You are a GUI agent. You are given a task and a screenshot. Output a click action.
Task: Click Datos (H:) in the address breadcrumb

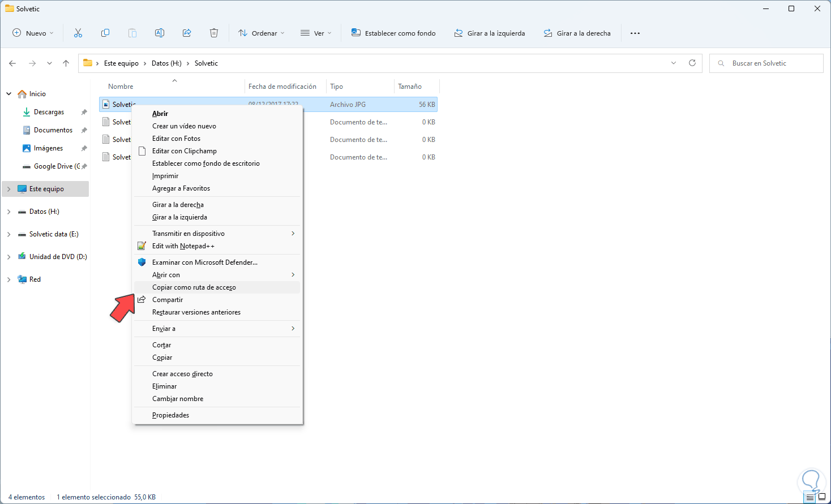[x=166, y=63]
